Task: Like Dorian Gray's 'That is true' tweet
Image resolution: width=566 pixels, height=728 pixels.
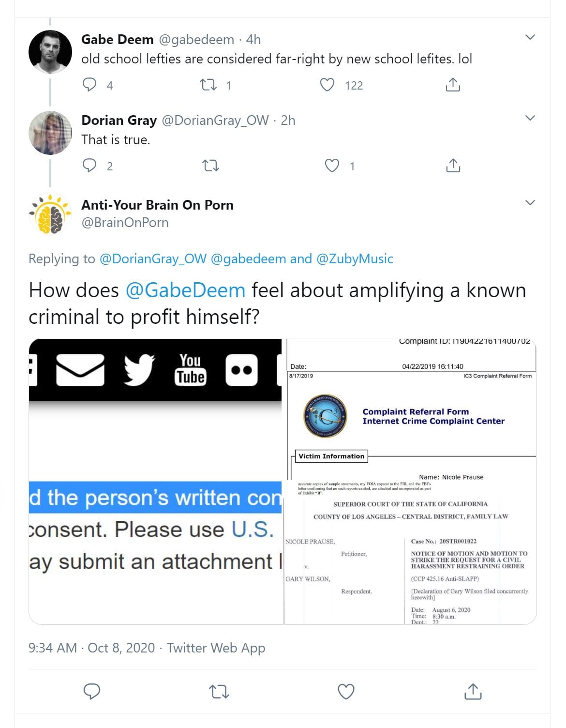Action: tap(332, 166)
